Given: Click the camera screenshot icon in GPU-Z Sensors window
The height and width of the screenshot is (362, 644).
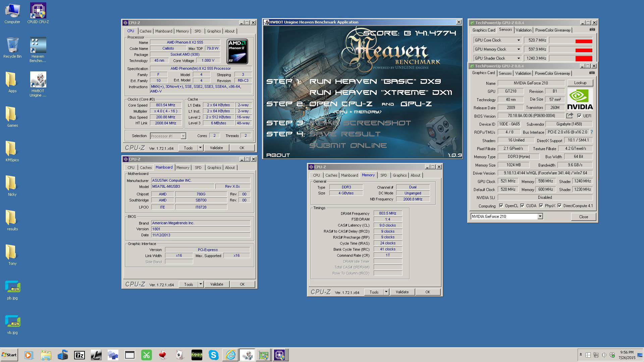Looking at the screenshot, I should 592,29.
